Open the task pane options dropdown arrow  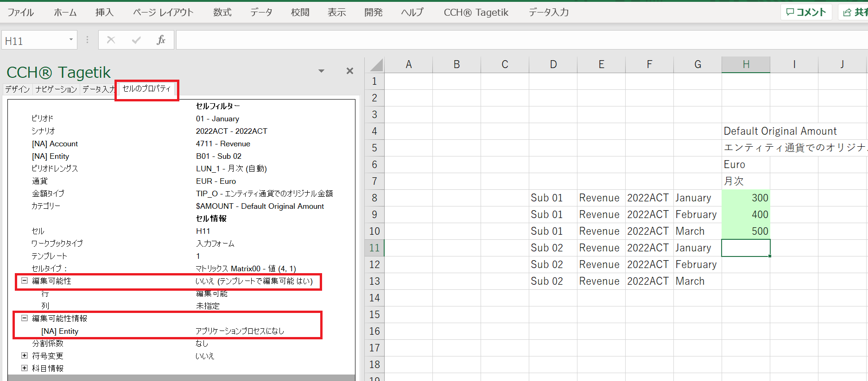[321, 71]
